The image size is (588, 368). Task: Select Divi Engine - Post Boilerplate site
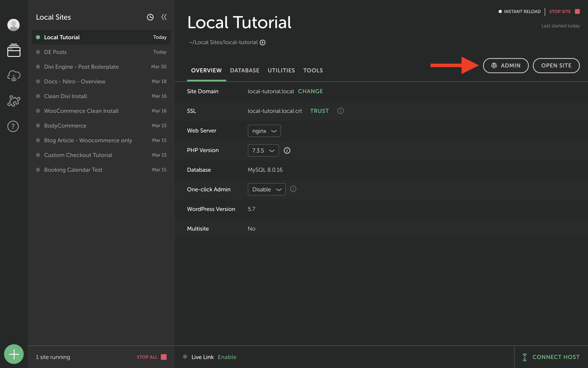point(101,67)
